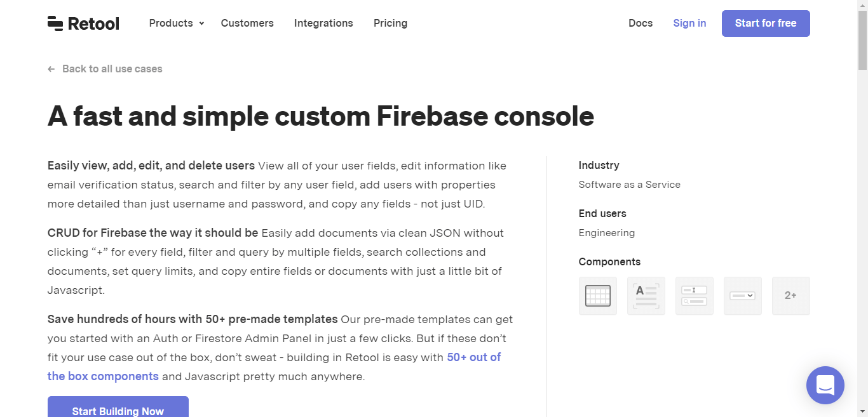Open the Docs menu item
Viewport: 868px width, 417px height.
tap(641, 23)
